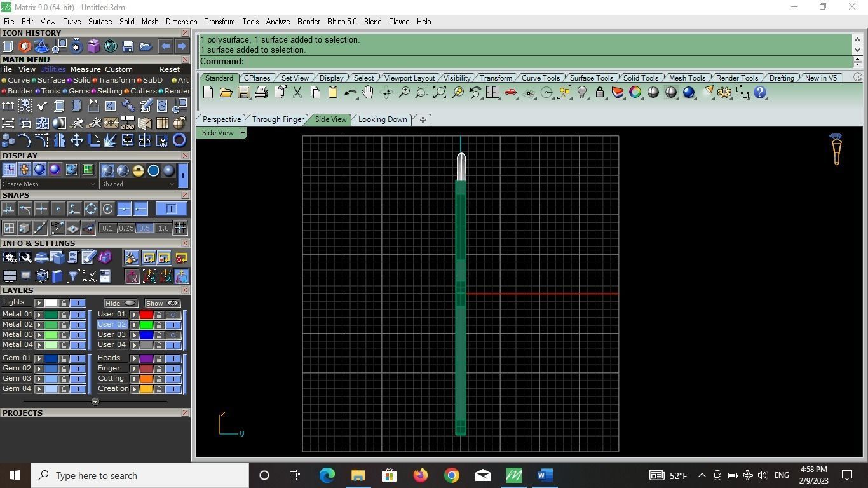Open the Clayoo menu
868x488 pixels.
tap(399, 22)
